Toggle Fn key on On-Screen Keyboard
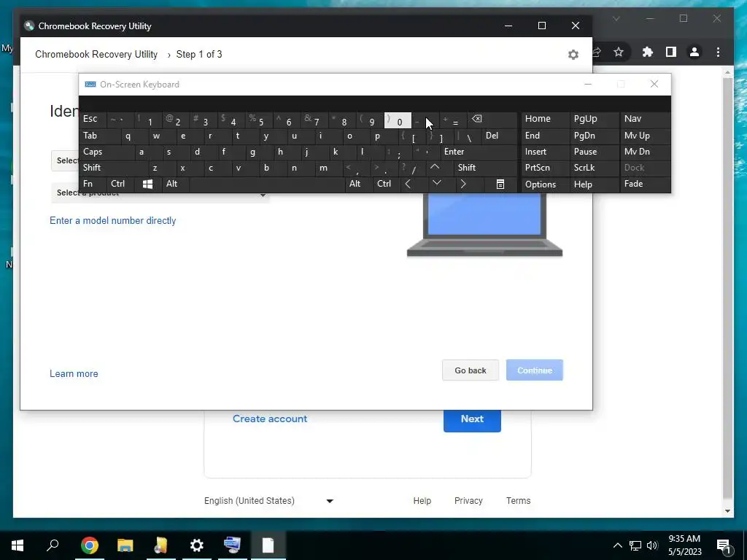The width and height of the screenshot is (747, 560). tap(93, 184)
